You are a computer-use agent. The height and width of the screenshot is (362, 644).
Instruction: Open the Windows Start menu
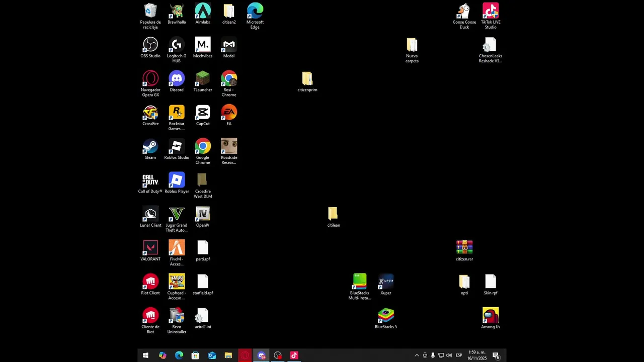coord(145,355)
